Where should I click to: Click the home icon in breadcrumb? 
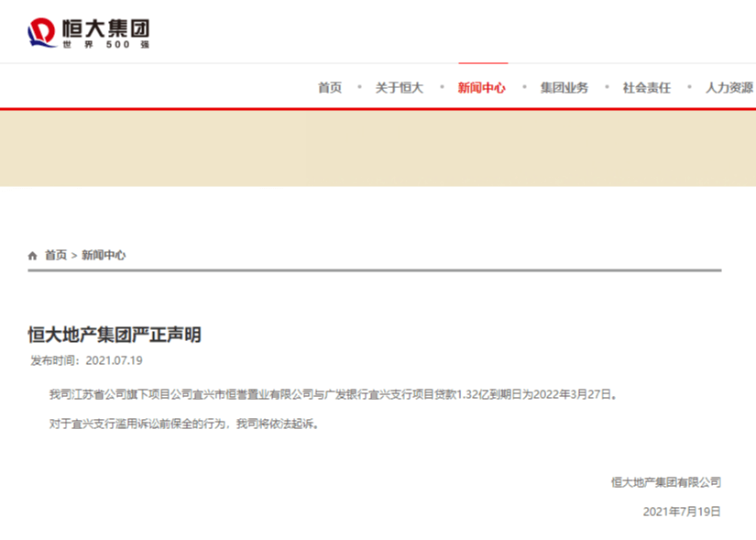click(32, 256)
